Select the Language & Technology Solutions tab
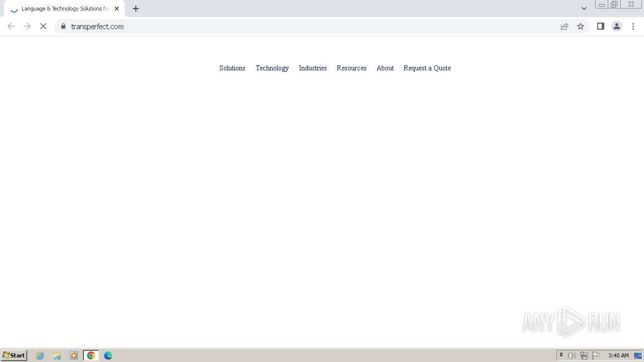This screenshot has width=644, height=362. 64,9
